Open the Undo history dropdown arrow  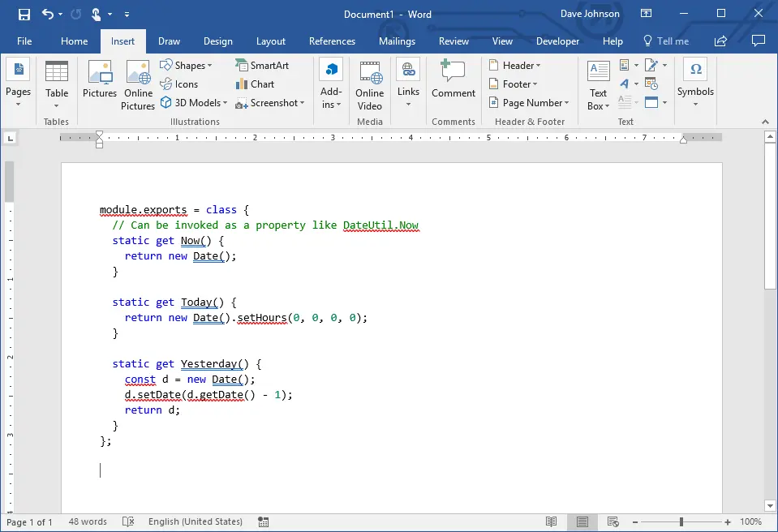pyautogui.click(x=61, y=15)
